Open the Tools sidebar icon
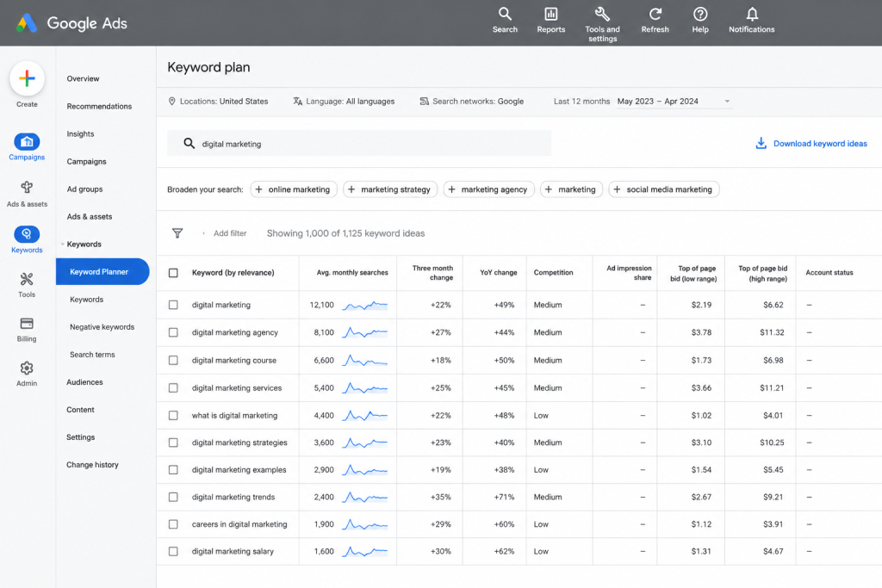 click(x=27, y=279)
